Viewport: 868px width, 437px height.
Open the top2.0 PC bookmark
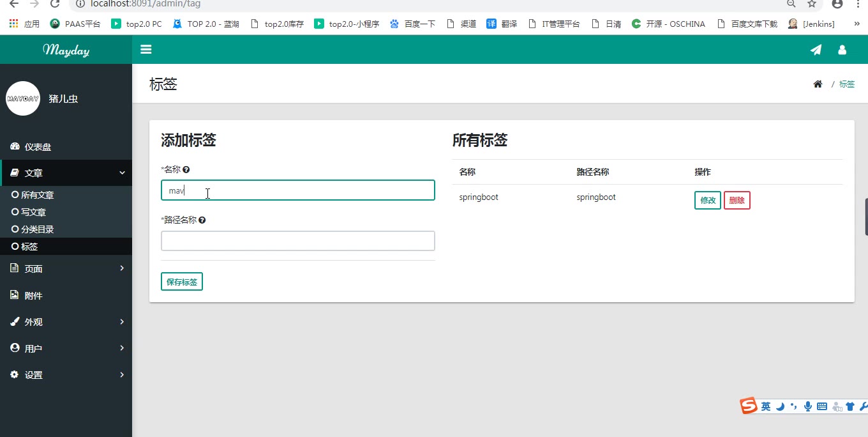[x=137, y=24]
